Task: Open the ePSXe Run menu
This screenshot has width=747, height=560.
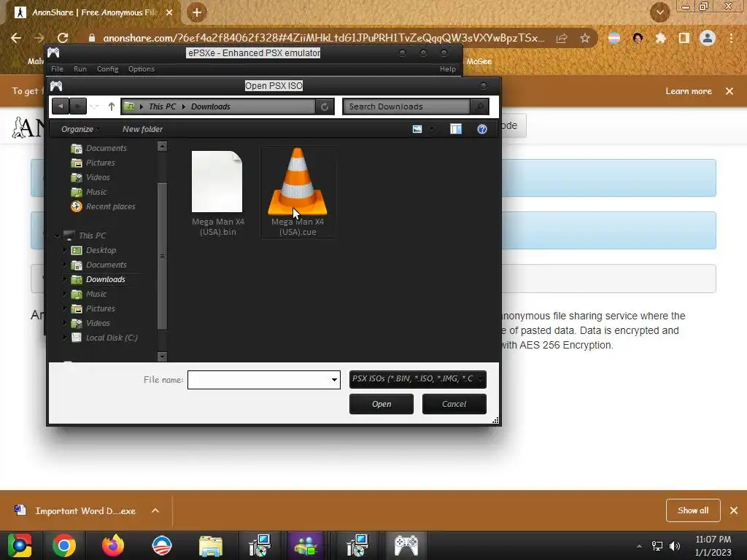Action: [80, 69]
